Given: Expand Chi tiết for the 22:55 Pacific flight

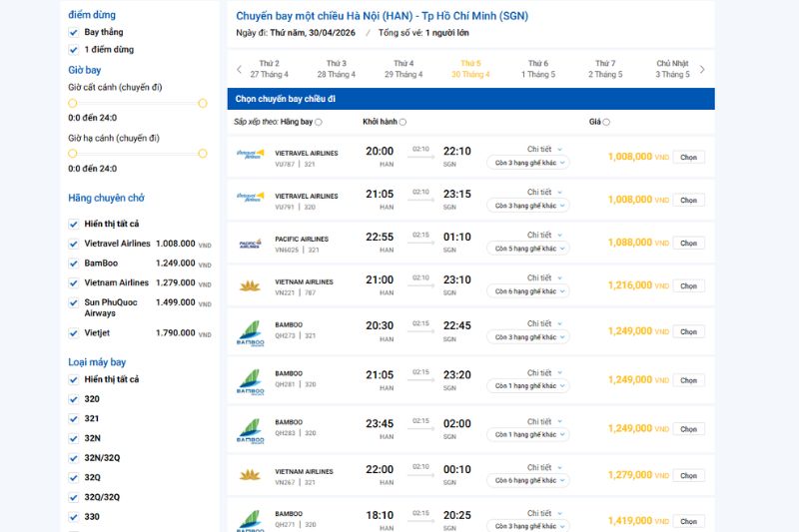Looking at the screenshot, I should 544,235.
